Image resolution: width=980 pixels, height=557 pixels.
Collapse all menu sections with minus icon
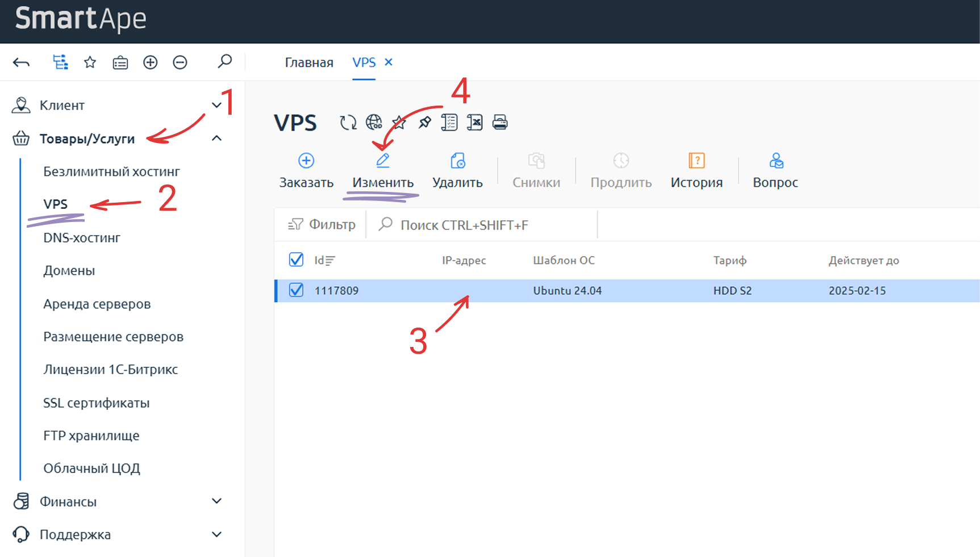point(180,62)
